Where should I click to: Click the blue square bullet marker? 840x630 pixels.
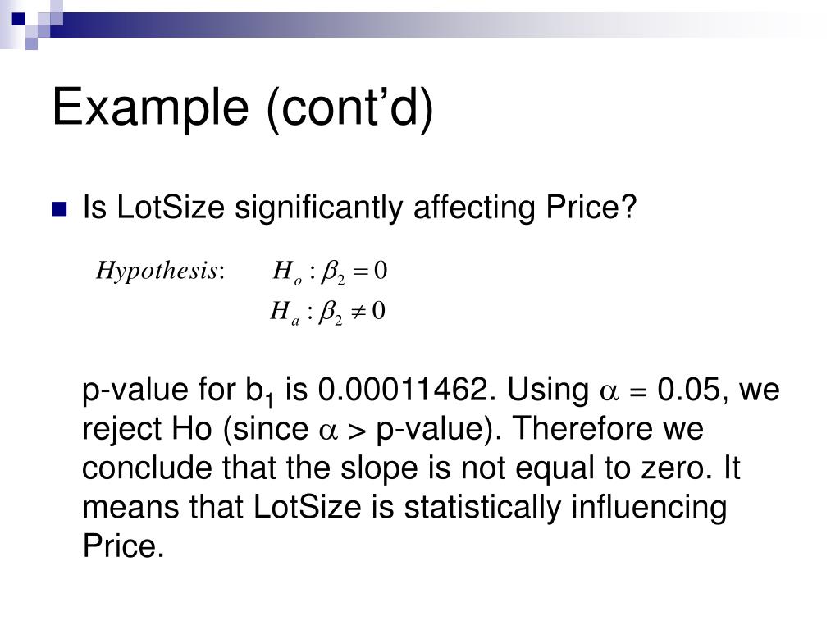(59, 209)
